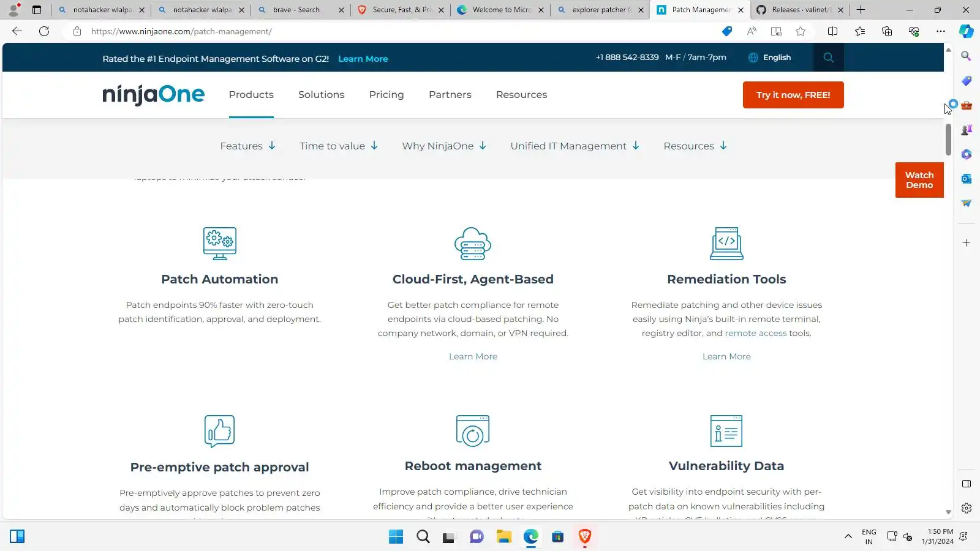Refresh the current page

[44, 31]
